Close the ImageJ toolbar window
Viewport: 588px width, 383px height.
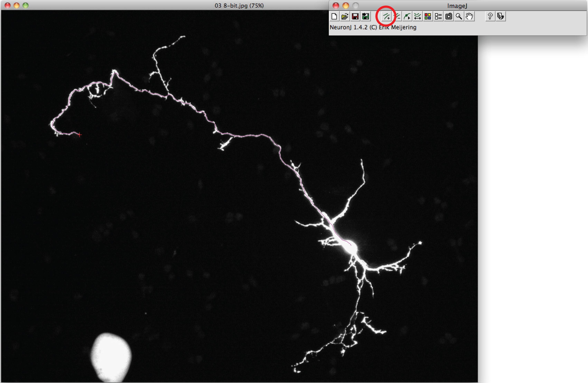pyautogui.click(x=336, y=6)
